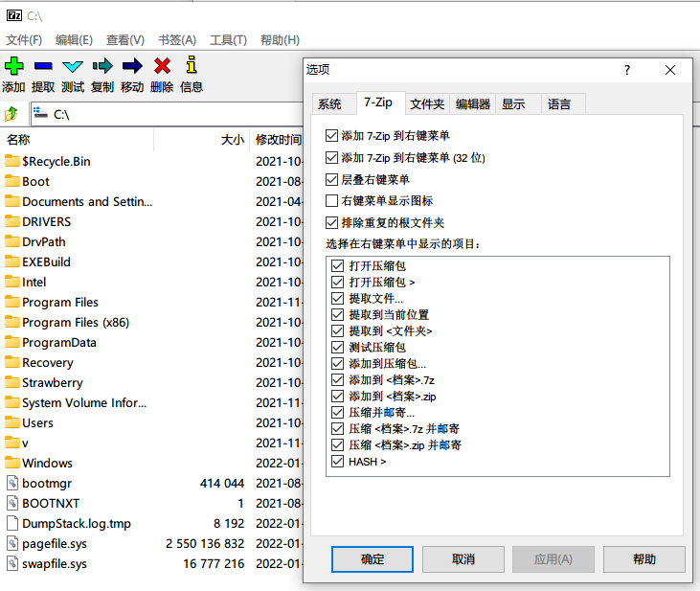Open the 帮助(H) menu
The width and height of the screenshot is (700, 591).
click(x=280, y=40)
